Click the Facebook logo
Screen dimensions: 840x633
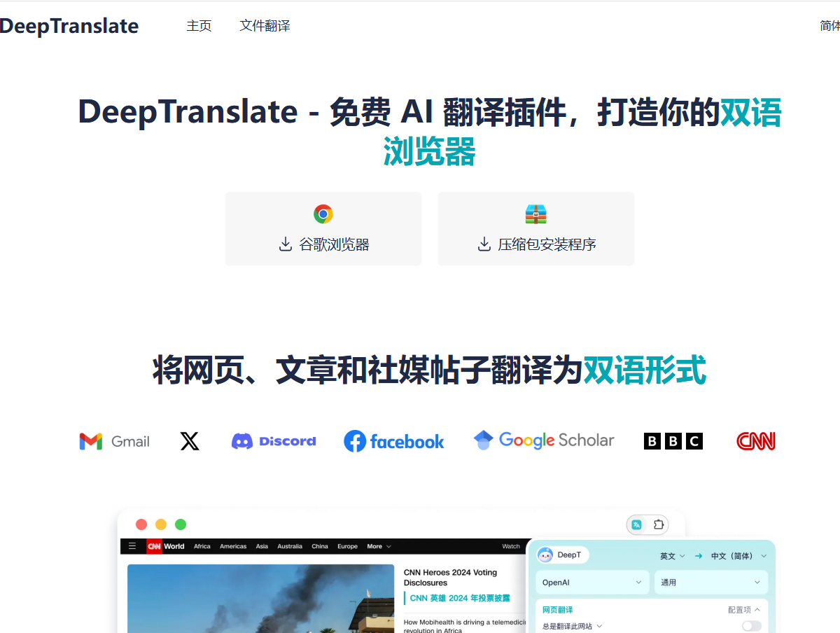394,441
